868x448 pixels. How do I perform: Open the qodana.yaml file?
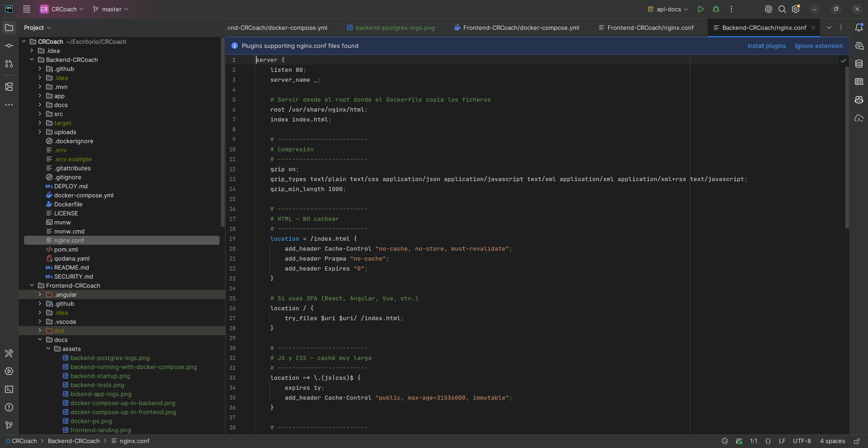click(x=72, y=258)
